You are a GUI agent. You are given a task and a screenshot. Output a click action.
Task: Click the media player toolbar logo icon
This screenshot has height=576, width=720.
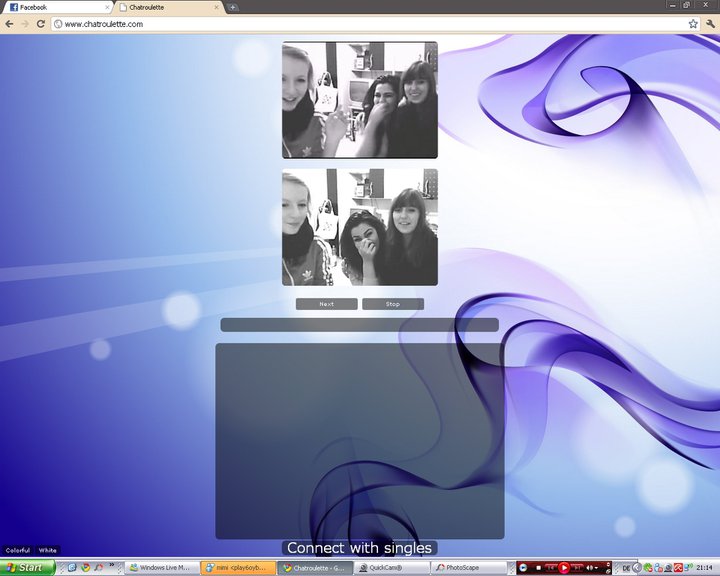click(x=523, y=568)
